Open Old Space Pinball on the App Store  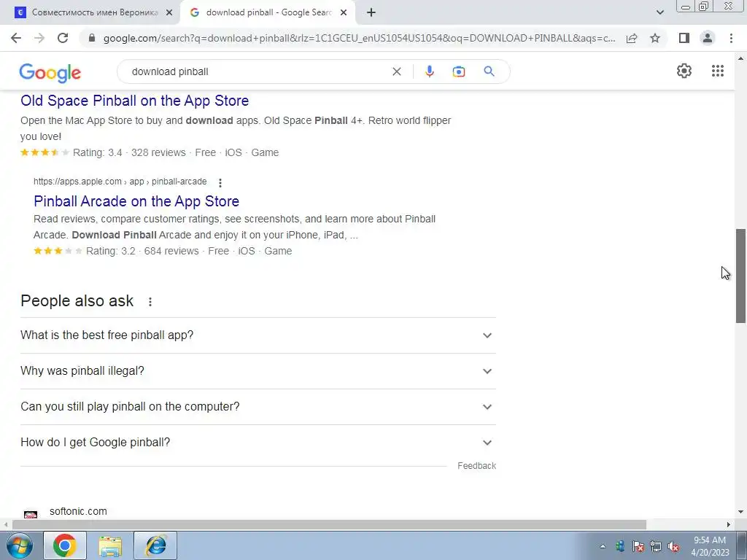pos(135,101)
